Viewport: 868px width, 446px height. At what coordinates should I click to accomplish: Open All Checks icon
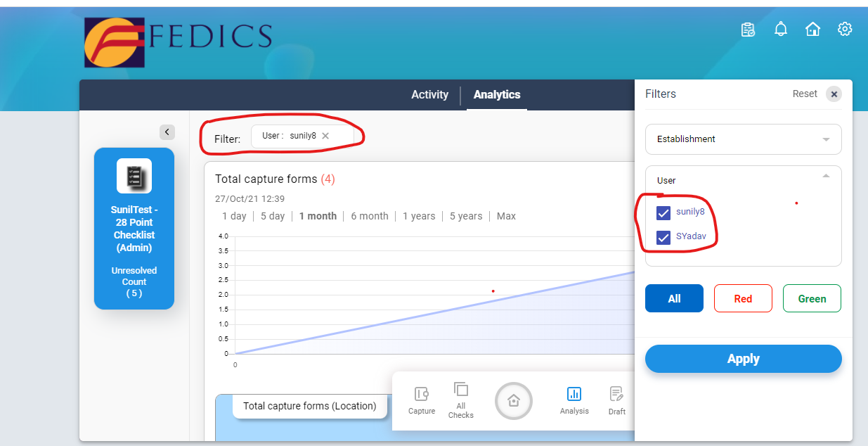461,390
